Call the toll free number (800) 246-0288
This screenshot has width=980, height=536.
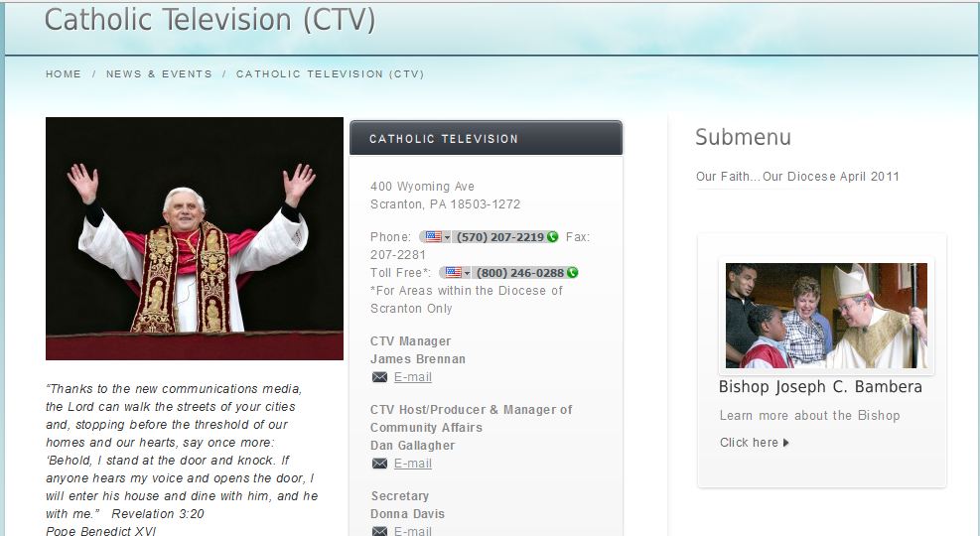tap(520, 272)
